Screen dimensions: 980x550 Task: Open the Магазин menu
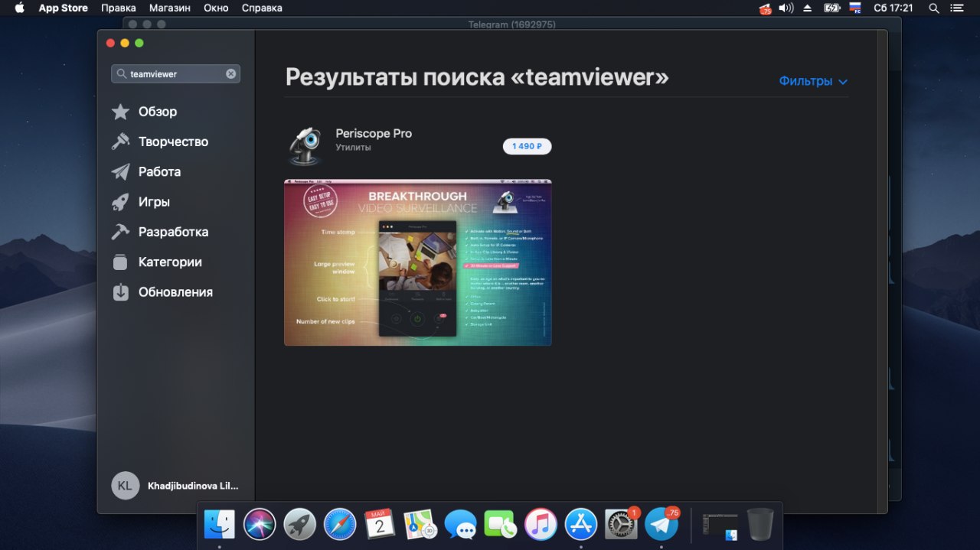[170, 8]
